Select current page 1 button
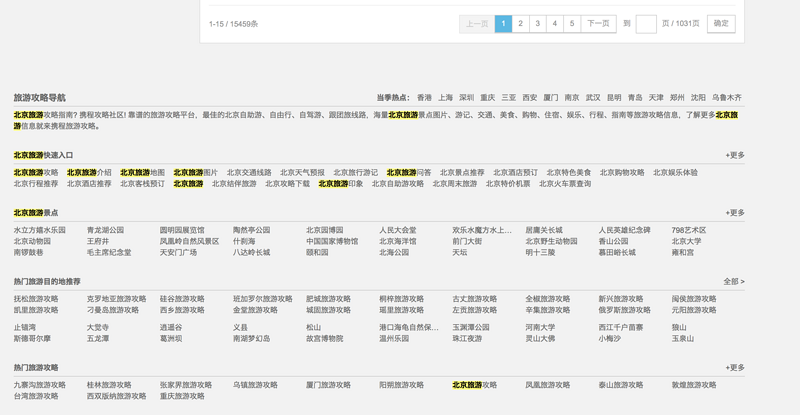Screen dimensions: 800x415 click(503, 23)
